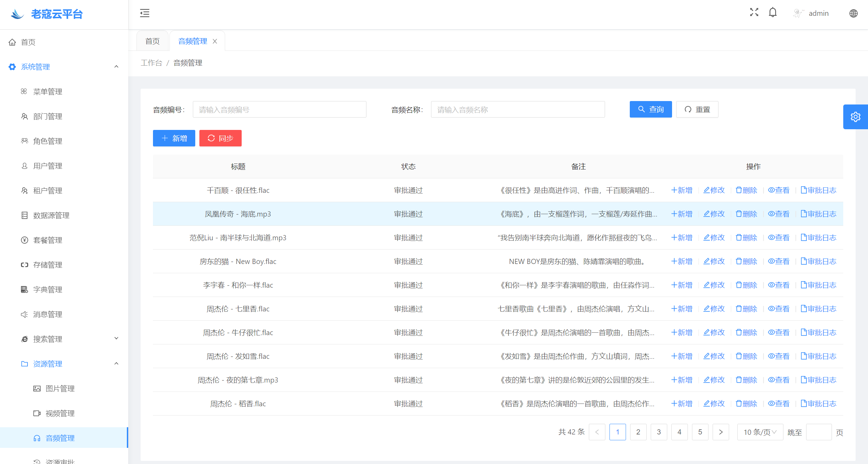The height and width of the screenshot is (464, 868).
Task: View the 周杰伦 - 稻香.flac entry
Action: (779, 404)
